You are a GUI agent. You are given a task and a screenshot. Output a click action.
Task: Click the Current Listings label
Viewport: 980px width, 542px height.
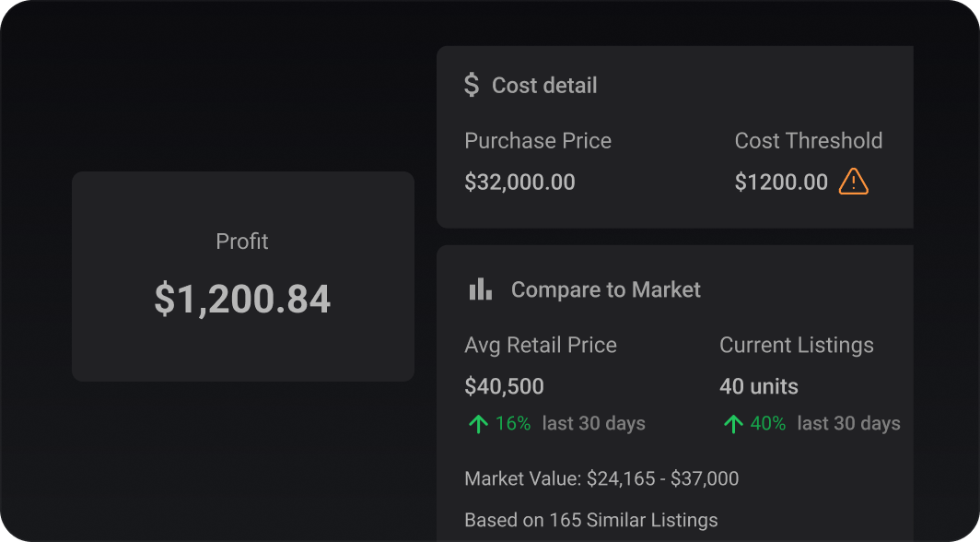coord(796,345)
